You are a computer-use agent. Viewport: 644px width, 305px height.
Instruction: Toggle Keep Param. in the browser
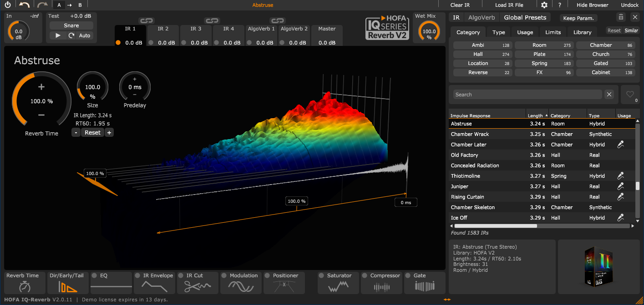pos(578,17)
